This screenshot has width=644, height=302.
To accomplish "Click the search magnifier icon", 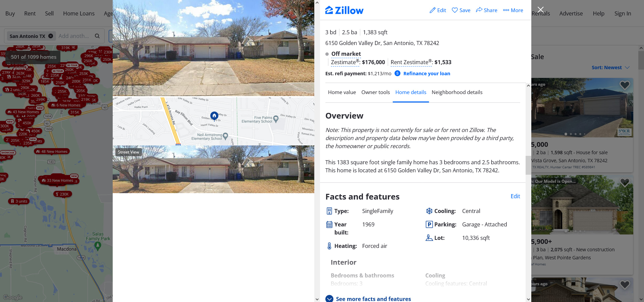I will pyautogui.click(x=97, y=36).
